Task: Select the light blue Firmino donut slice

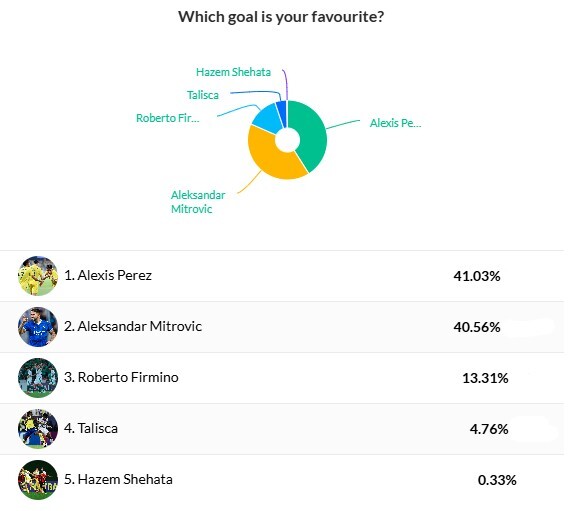Action: pos(268,117)
